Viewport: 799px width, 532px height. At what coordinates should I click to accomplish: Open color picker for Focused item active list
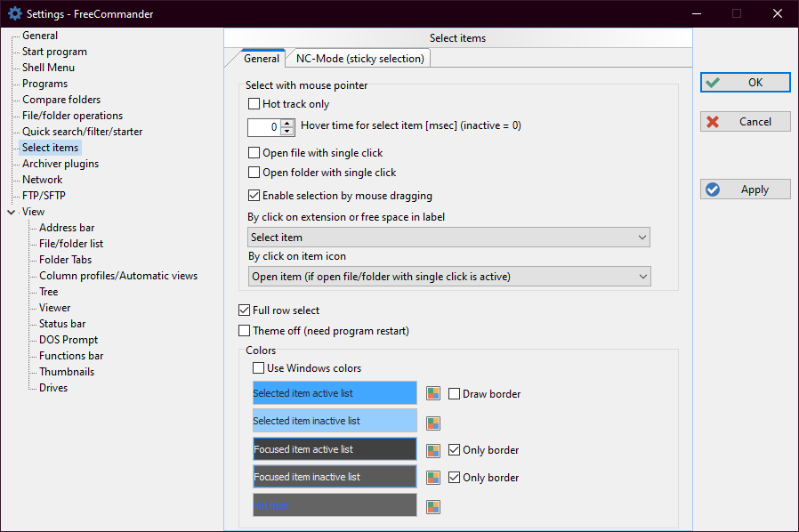click(x=433, y=451)
